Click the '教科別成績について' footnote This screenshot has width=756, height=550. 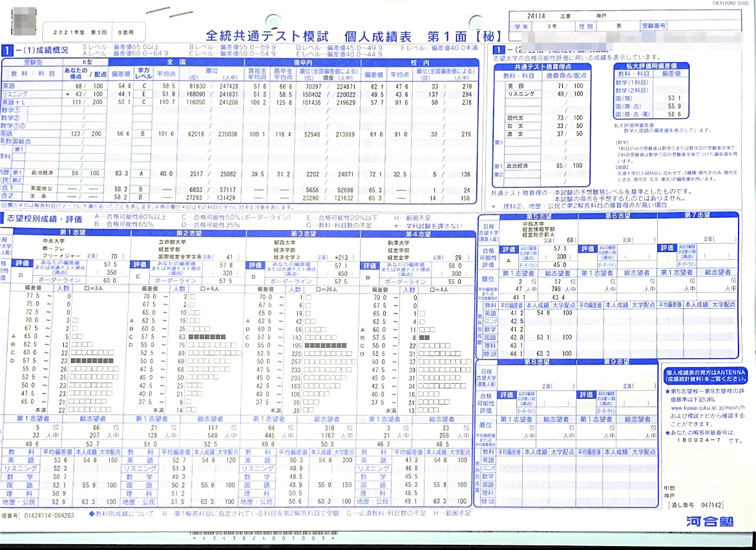click(x=121, y=514)
